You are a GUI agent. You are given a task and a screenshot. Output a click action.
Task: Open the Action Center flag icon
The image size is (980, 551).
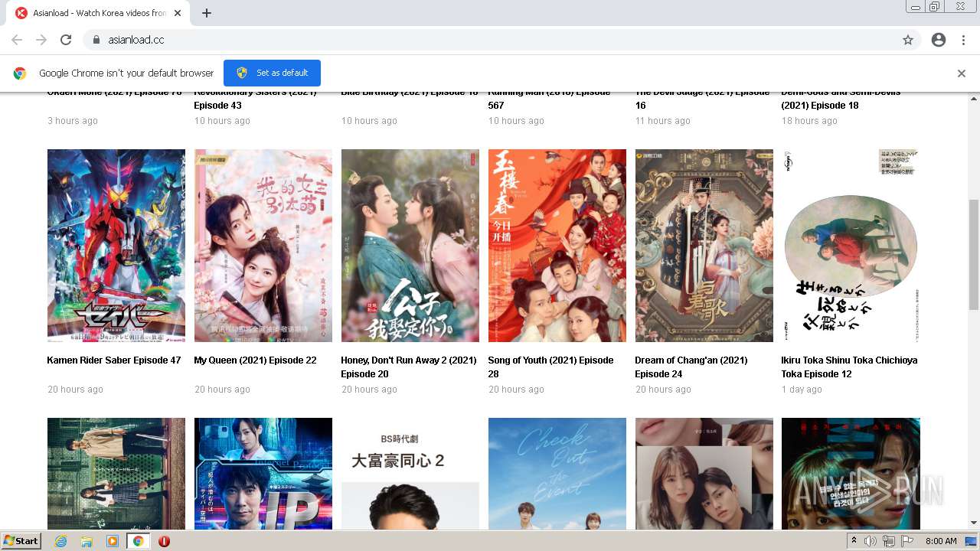coord(907,541)
